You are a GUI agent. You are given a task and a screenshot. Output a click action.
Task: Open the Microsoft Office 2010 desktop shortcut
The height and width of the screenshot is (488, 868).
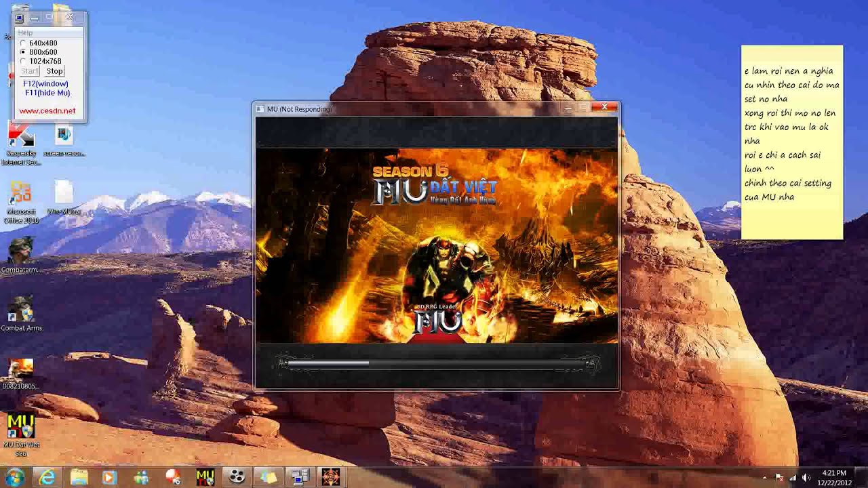click(x=21, y=203)
